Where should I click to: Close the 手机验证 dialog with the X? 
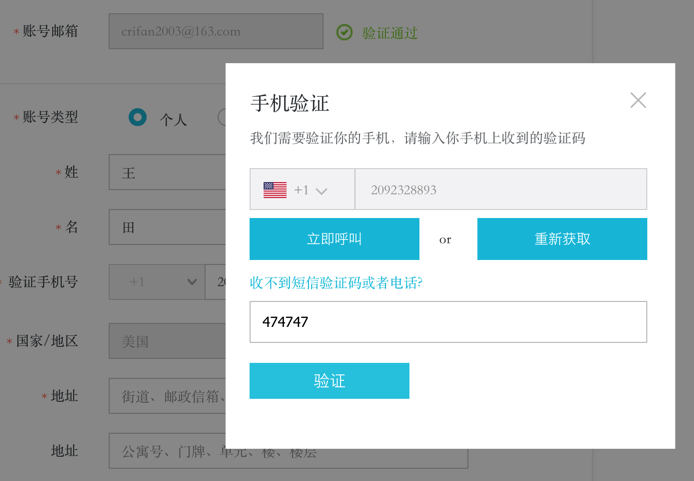click(638, 100)
